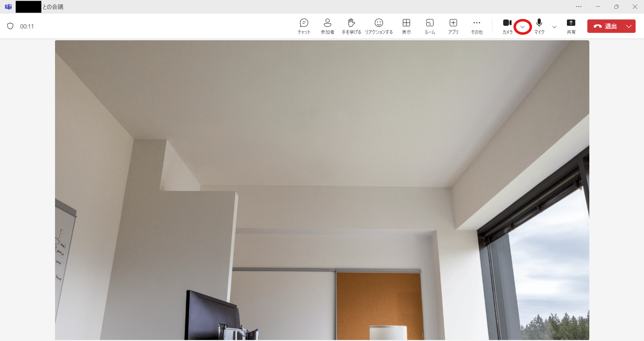Viewport: 644px width, 341px height.
Task: Open the チャット (chat) panel
Action: tap(304, 26)
